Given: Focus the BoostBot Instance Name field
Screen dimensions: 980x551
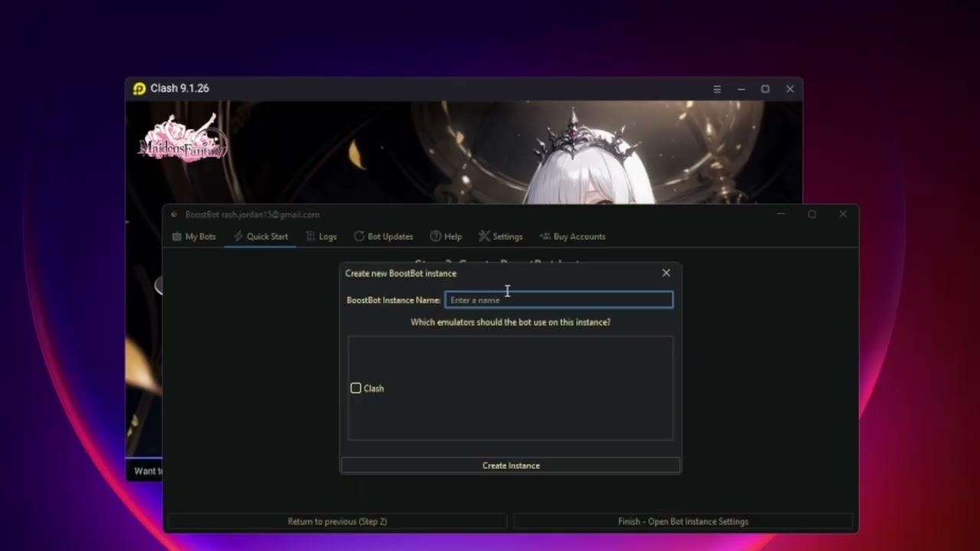Looking at the screenshot, I should point(559,300).
